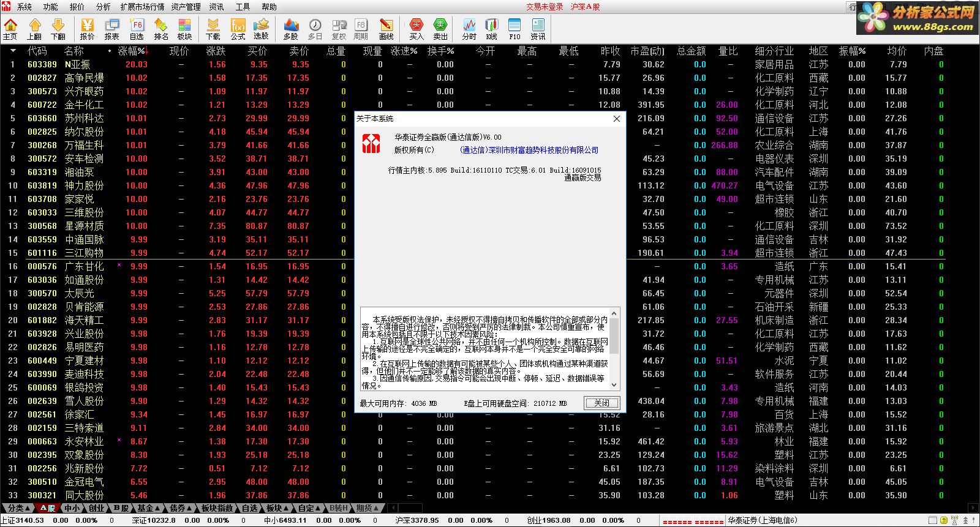Expand the 分类 category tab list
Screen dimensions: 980x527
pyautogui.click(x=18, y=508)
